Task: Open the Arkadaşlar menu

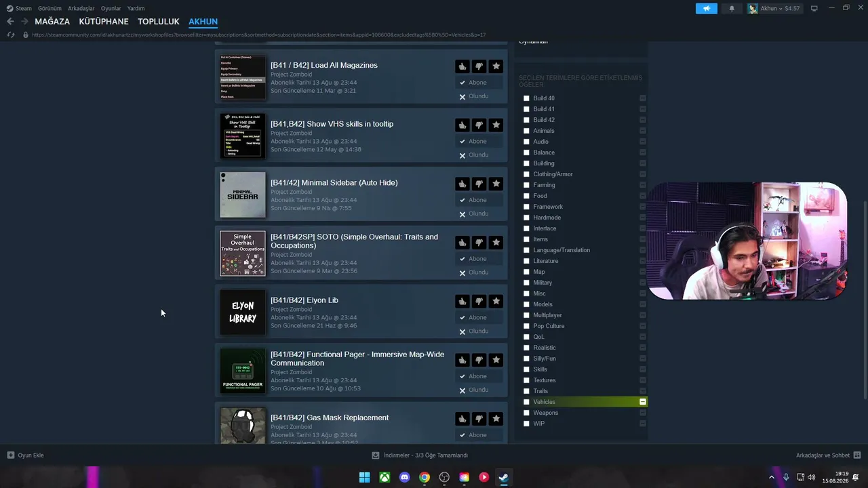Action: coord(81,8)
